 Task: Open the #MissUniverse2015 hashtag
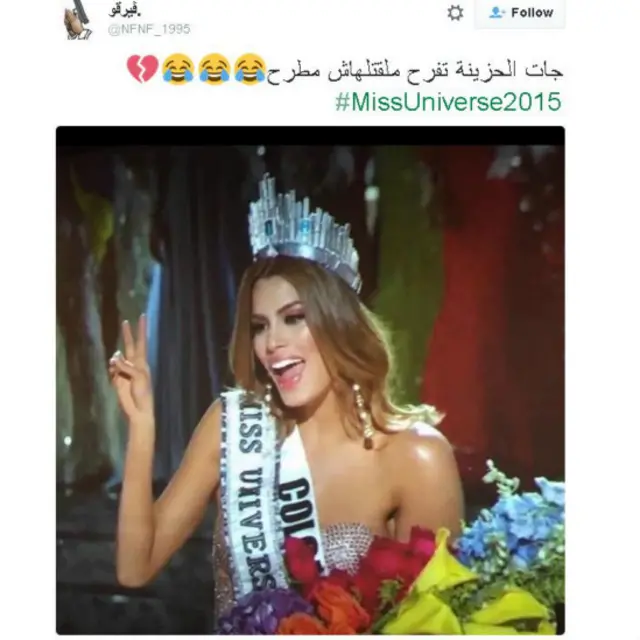pos(449,102)
